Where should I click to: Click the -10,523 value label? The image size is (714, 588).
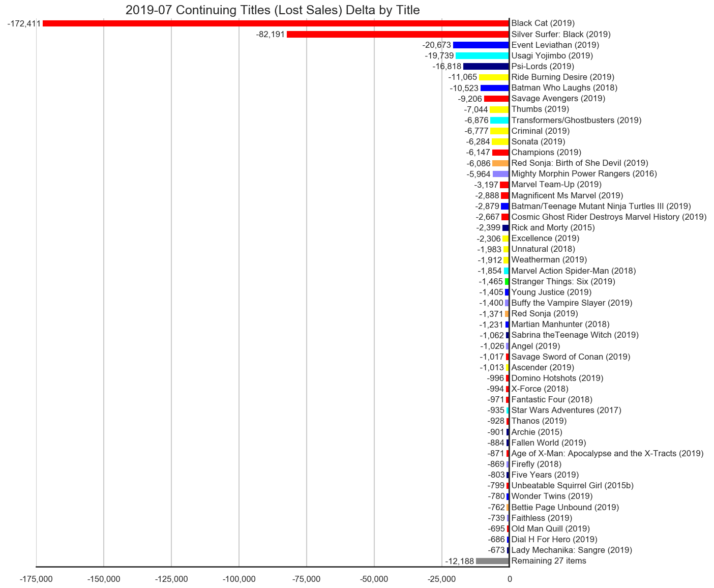point(464,88)
